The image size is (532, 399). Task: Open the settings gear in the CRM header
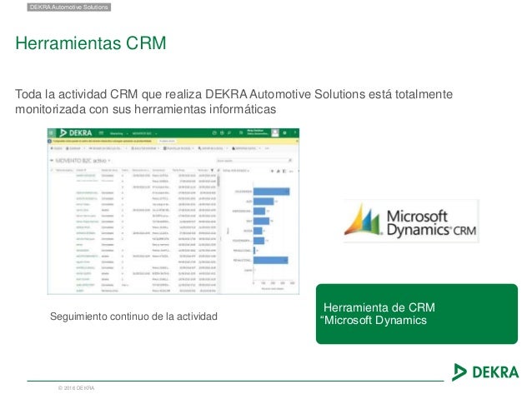tap(284, 133)
